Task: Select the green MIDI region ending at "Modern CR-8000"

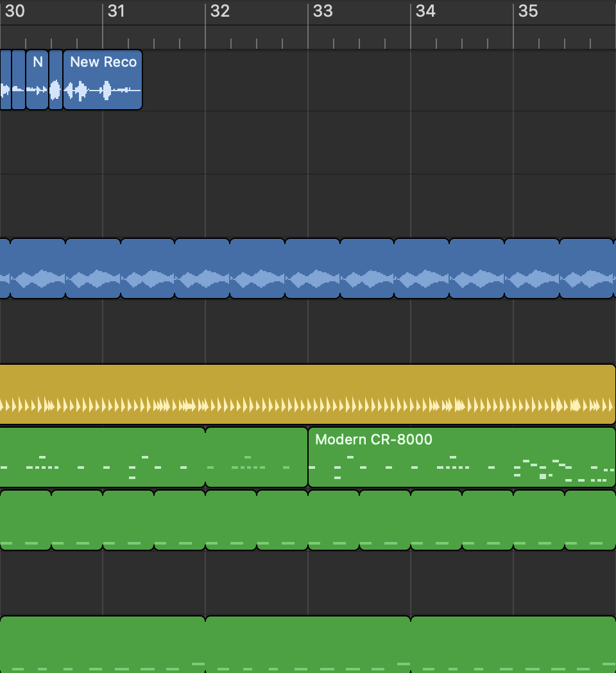Action: click(x=257, y=457)
